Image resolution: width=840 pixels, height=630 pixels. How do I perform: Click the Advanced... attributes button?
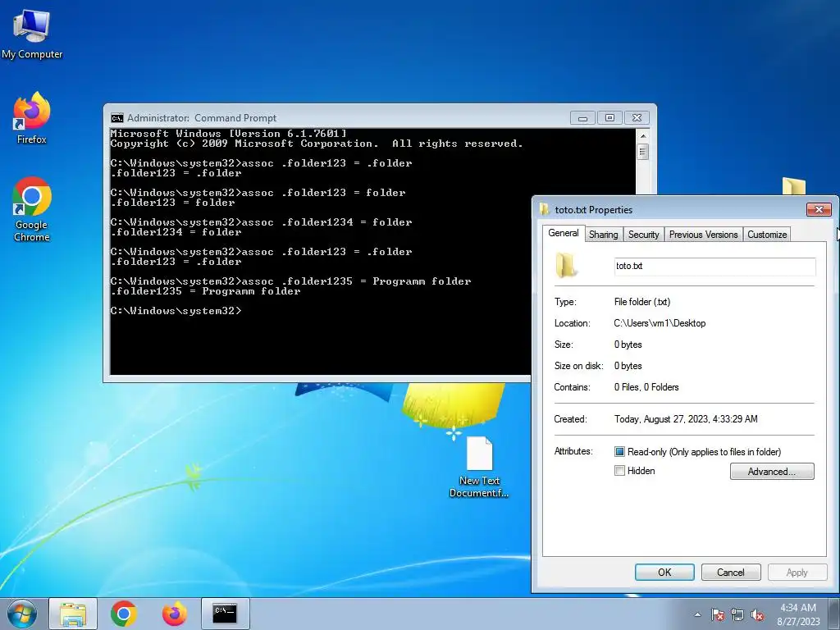772,472
